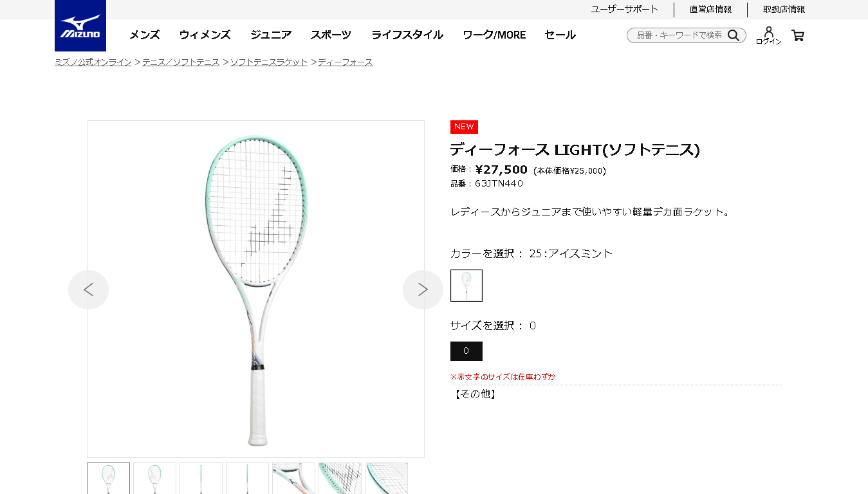The image size is (868, 494).
Task: Click the red NEW badge
Action: click(x=463, y=127)
